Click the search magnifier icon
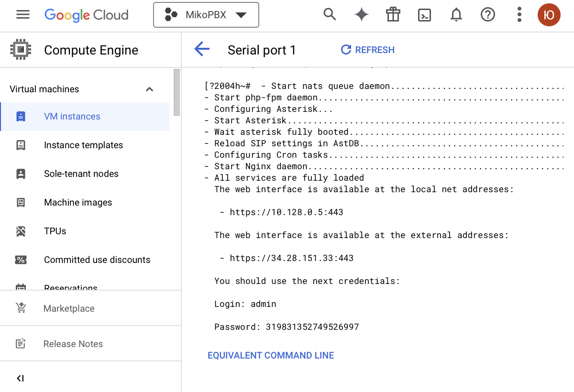Viewport: 574px width, 392px height. click(330, 15)
